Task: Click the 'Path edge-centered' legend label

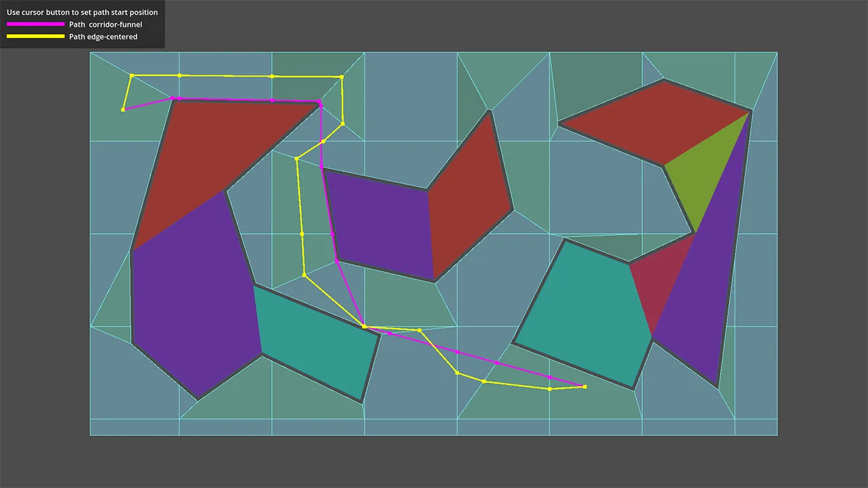Action: 103,37
